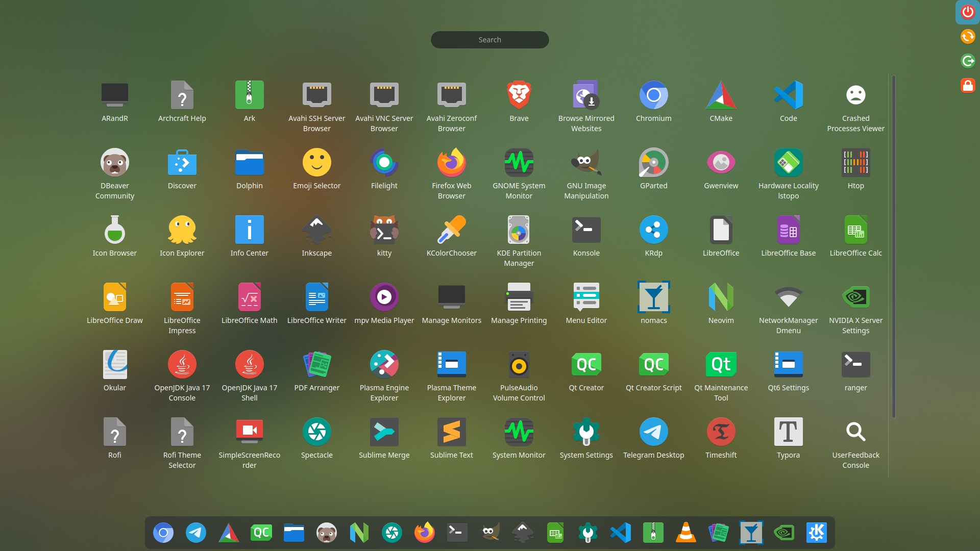Open Icon Explorer
The image size is (980, 551).
click(182, 237)
